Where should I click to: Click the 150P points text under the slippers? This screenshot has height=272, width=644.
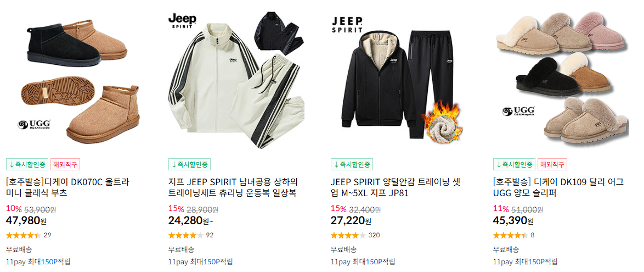pos(535,262)
